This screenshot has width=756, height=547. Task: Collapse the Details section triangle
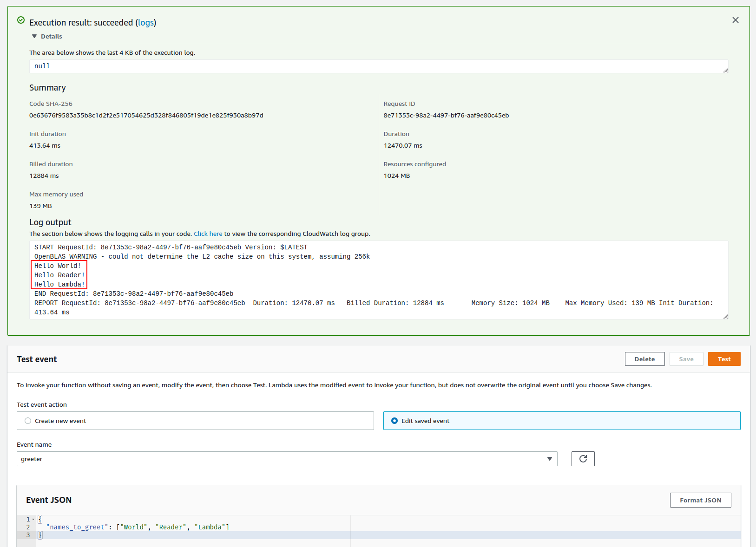pyautogui.click(x=34, y=36)
